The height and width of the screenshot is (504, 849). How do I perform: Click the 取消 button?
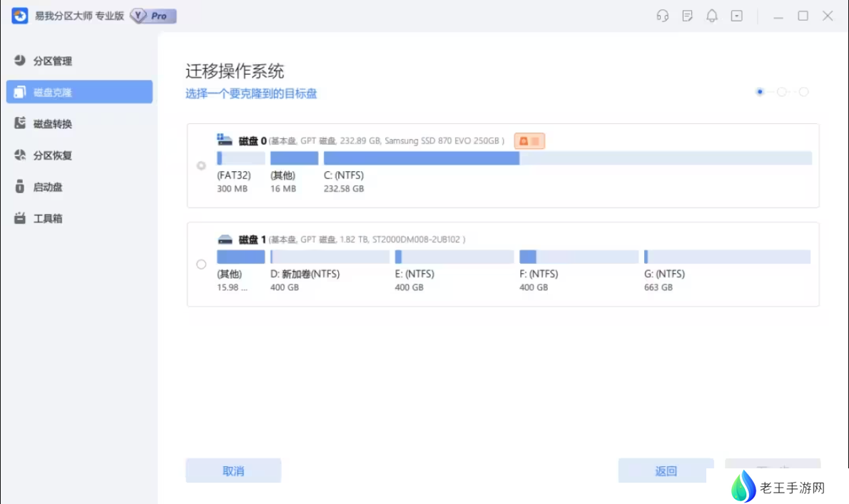[x=233, y=470]
